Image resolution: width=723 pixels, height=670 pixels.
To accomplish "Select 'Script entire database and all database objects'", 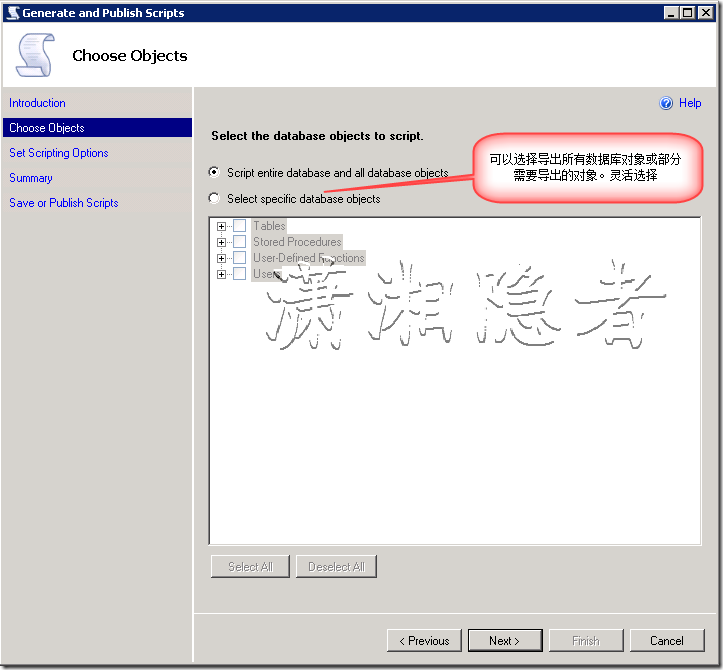I will [214, 173].
